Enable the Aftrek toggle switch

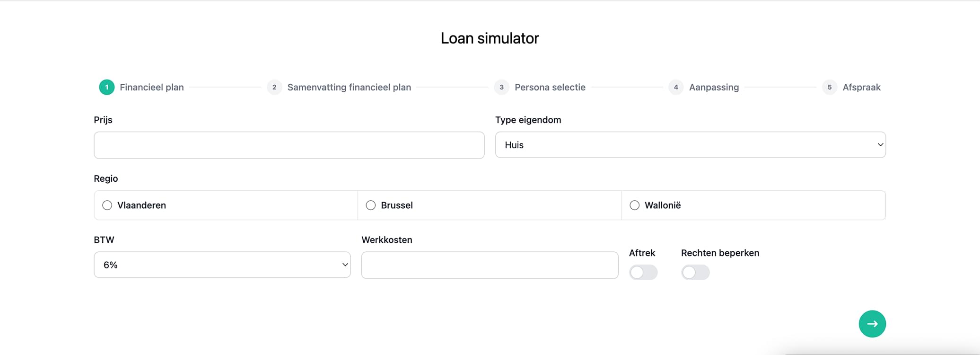643,272
